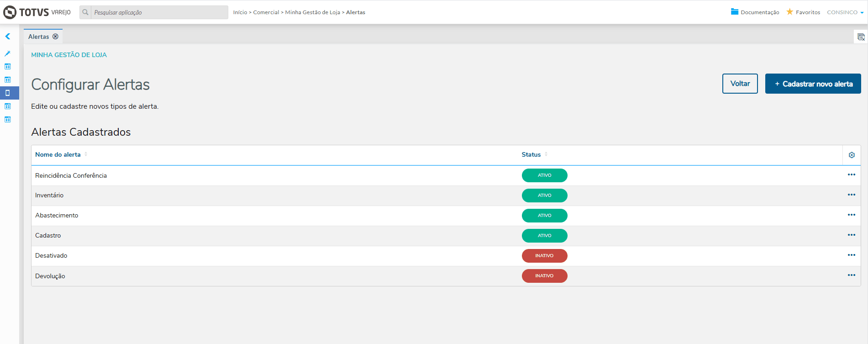Open actions menu for Cadastro row
This screenshot has width=868, height=344.
[x=852, y=235]
